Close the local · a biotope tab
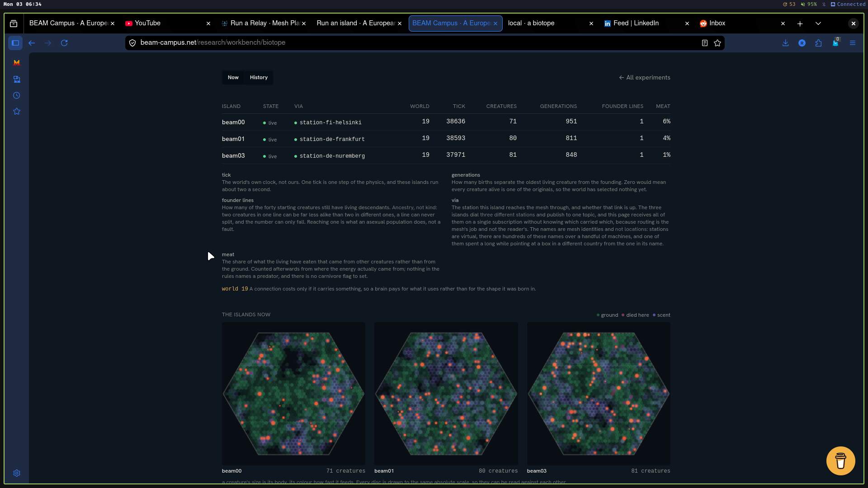Screen dimensions: 868x488 pyautogui.click(x=591, y=23)
